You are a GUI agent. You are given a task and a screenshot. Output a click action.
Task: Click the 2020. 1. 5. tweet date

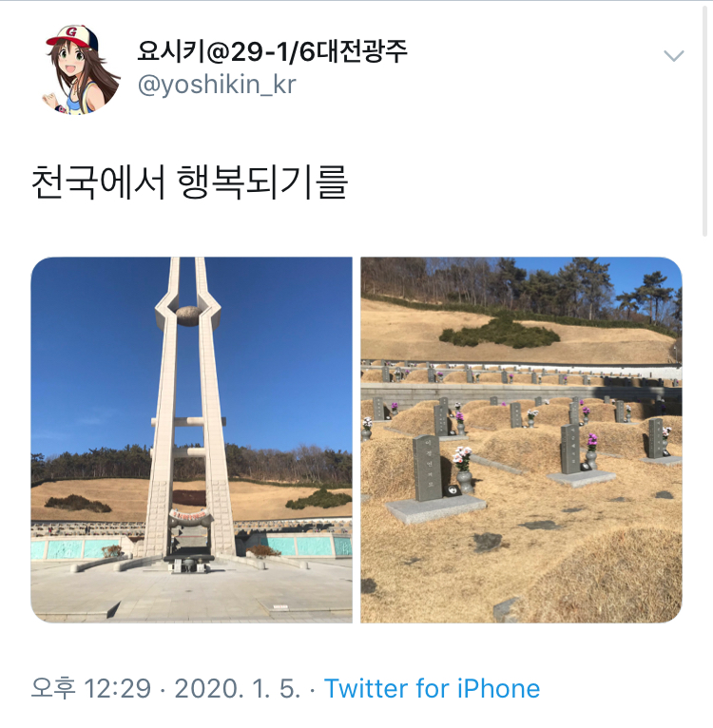tap(238, 688)
